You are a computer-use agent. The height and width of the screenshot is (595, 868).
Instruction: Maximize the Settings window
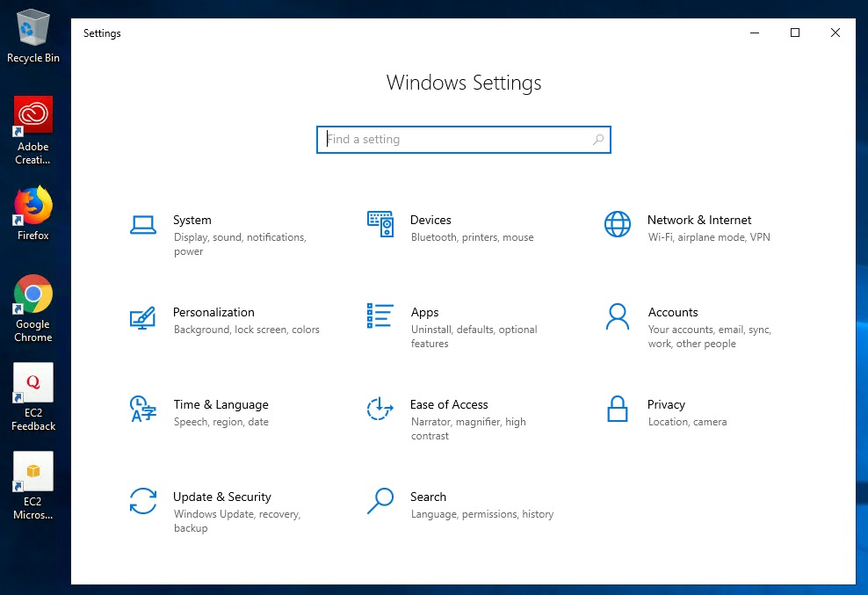(795, 33)
